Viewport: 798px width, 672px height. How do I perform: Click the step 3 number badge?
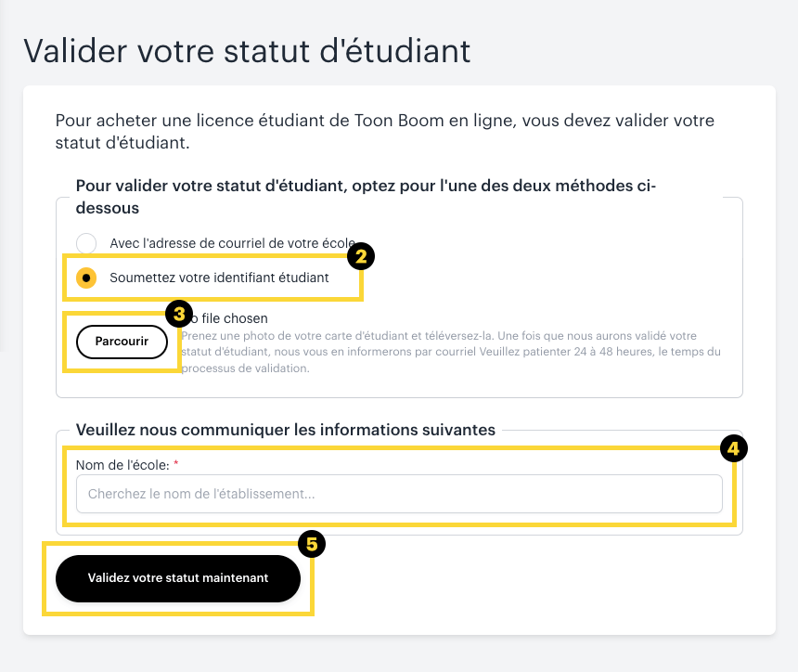178,314
